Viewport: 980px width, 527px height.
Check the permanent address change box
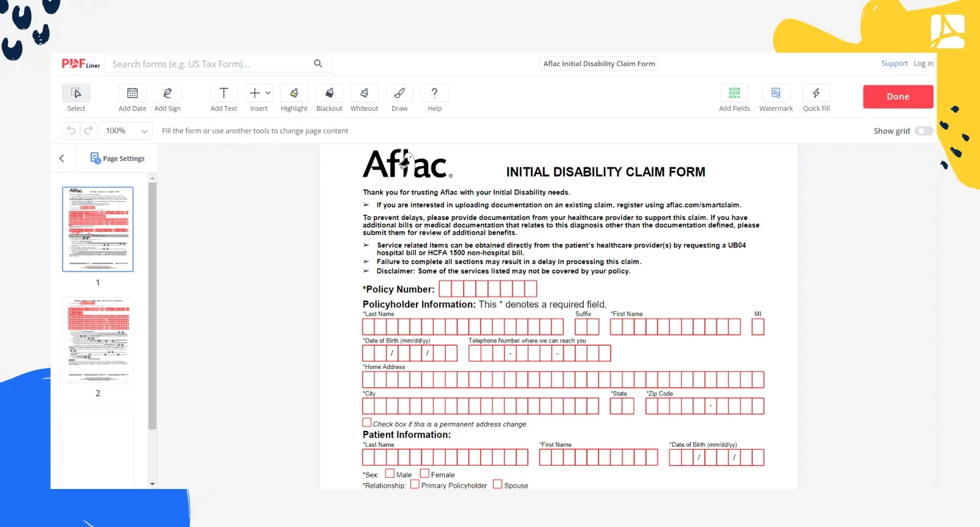(x=367, y=423)
